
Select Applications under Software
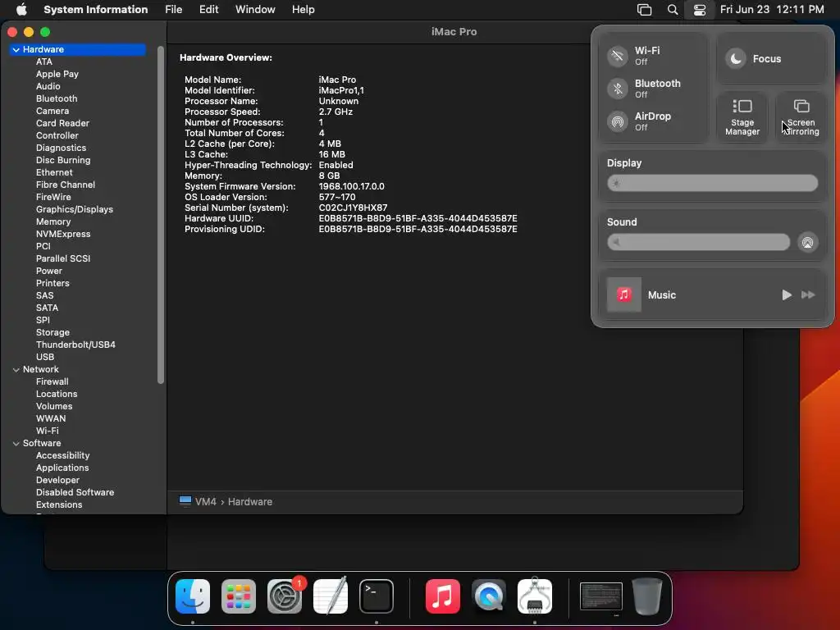[62, 468]
